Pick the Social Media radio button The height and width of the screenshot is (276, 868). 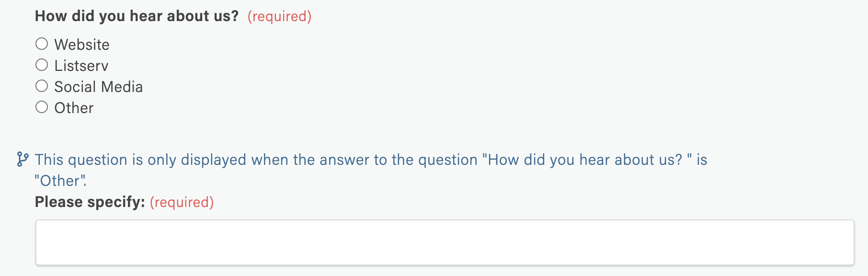[x=42, y=86]
